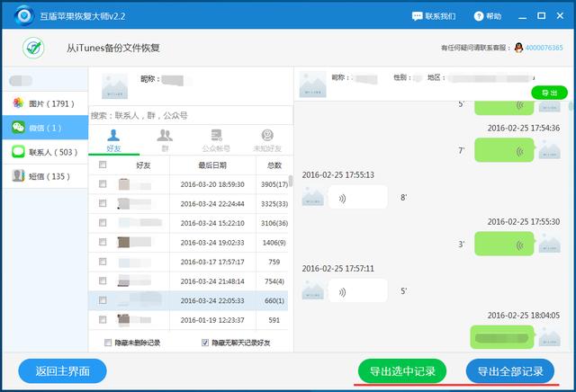
Task: Click the 最后日期 column header
Action: tap(212, 165)
